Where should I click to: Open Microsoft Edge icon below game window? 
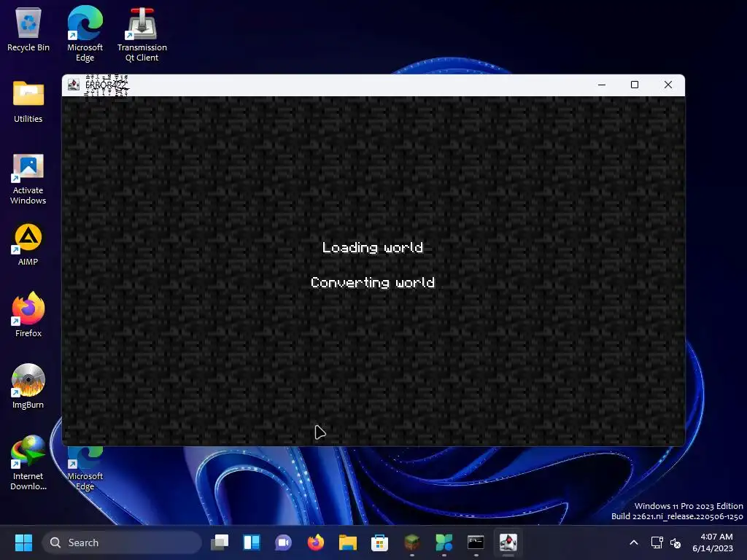(85, 469)
